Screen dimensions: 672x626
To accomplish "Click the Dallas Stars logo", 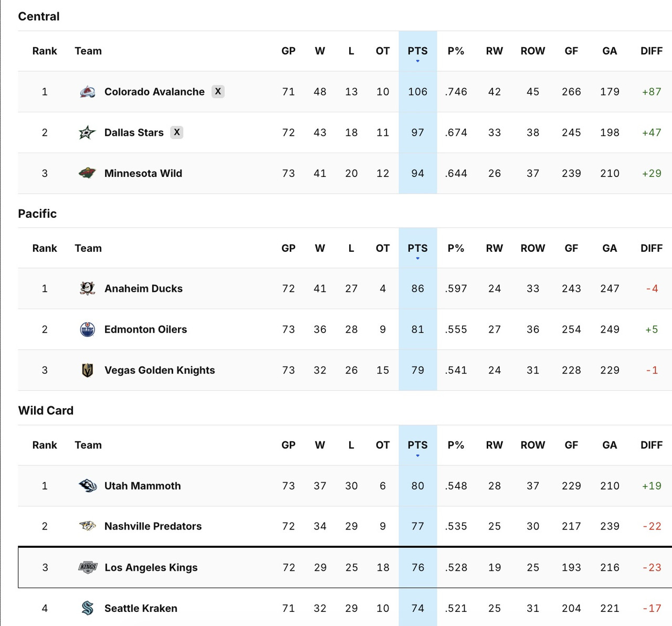I will (87, 132).
